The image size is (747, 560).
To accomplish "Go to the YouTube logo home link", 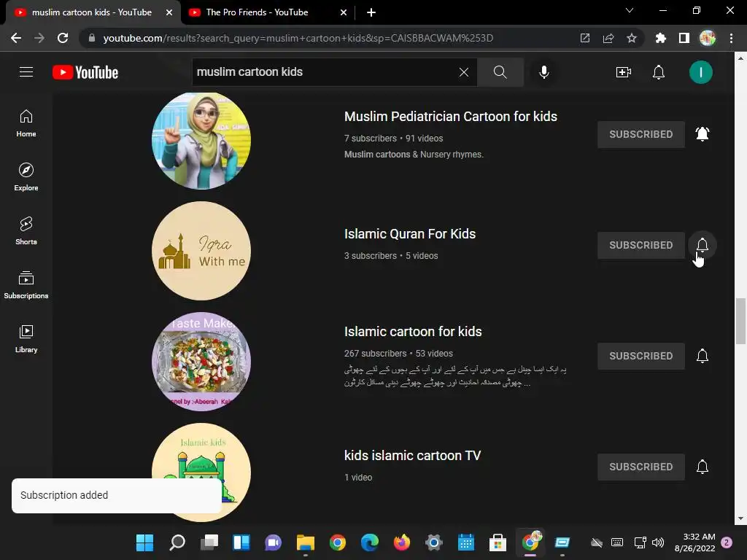I will tap(85, 72).
